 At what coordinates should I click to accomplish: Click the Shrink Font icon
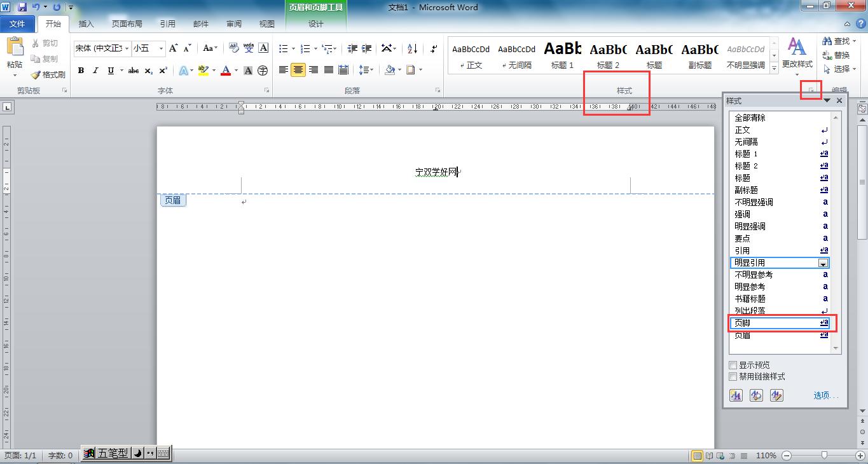tap(188, 48)
